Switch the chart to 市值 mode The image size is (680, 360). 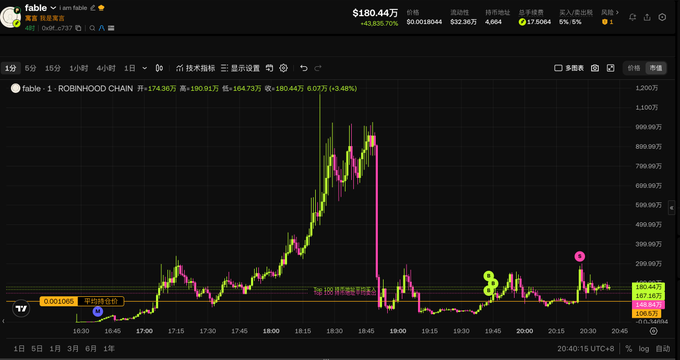click(x=656, y=68)
